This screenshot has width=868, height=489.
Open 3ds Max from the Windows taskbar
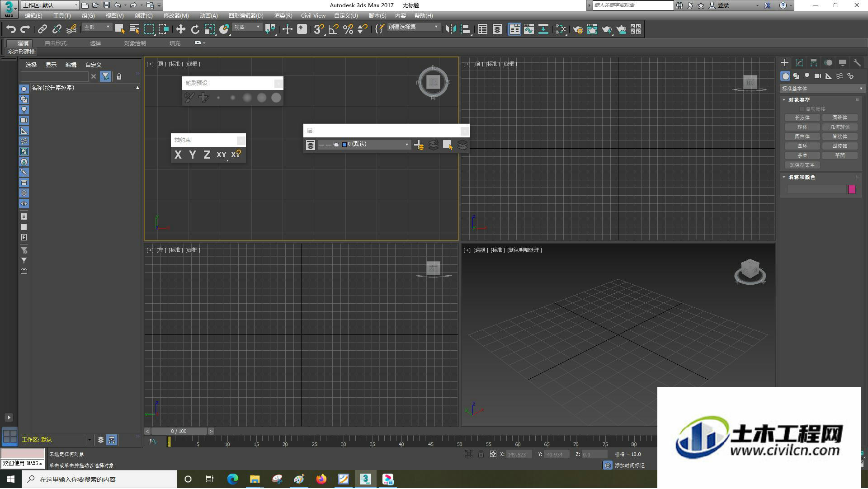coord(366,480)
